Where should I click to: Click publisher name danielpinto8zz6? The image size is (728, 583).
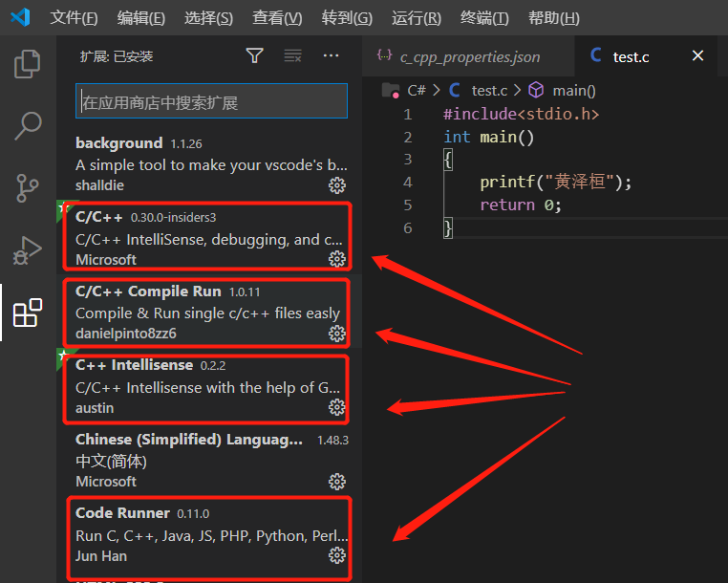pyautogui.click(x=126, y=334)
